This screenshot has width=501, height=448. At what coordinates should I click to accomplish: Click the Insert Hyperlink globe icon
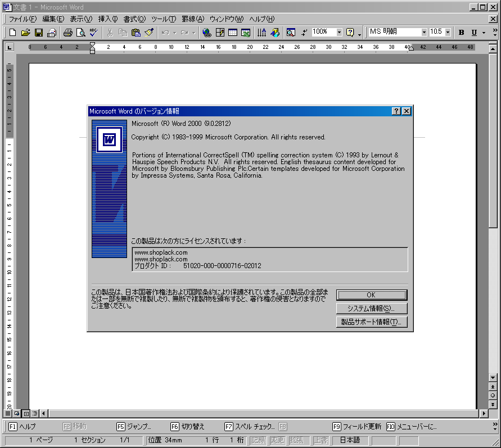[x=207, y=33]
